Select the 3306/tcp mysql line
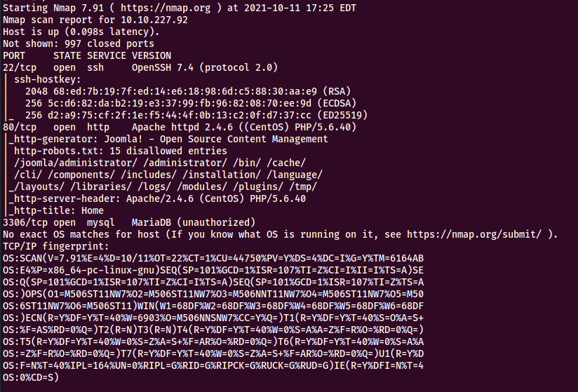Image resolution: width=578 pixels, height=392 pixels. tap(129, 223)
